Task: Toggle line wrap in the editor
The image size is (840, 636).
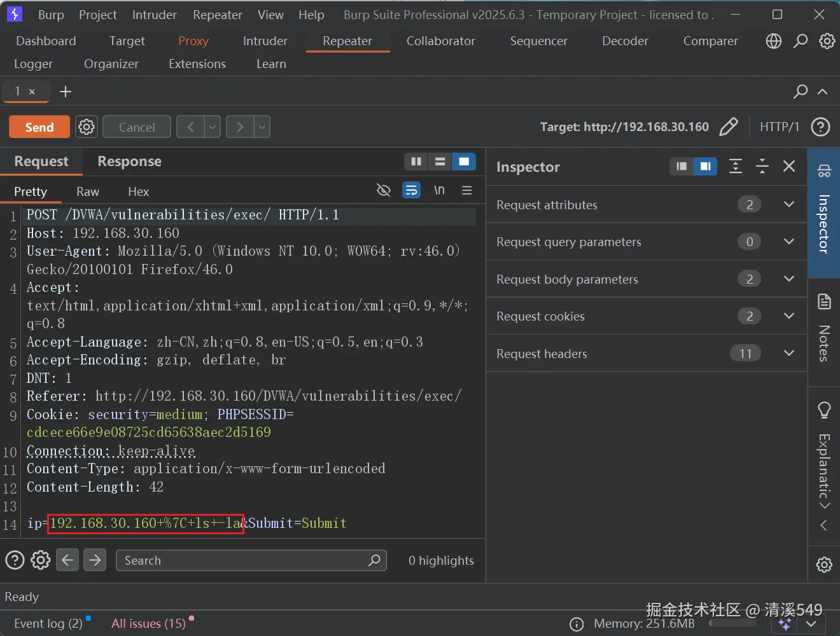Action: click(412, 190)
